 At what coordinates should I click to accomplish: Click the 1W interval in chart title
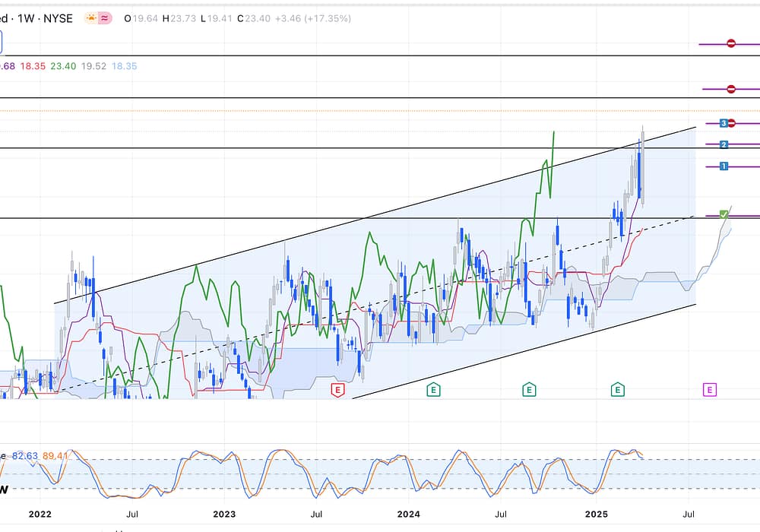pos(24,18)
